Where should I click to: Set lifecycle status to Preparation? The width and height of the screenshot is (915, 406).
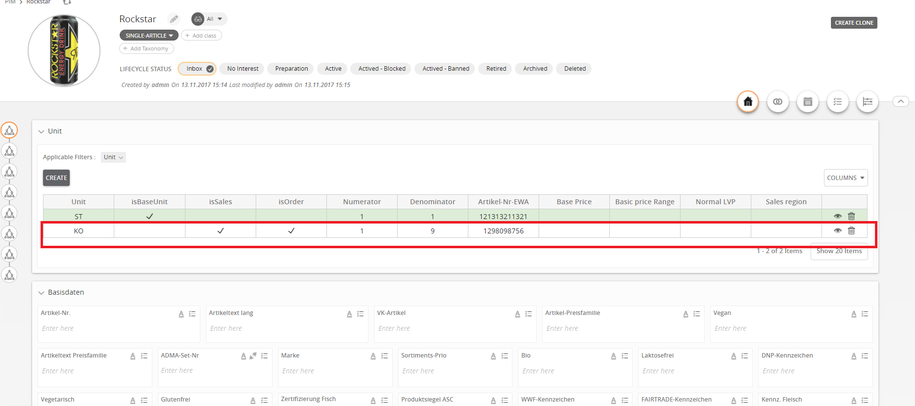tap(291, 69)
